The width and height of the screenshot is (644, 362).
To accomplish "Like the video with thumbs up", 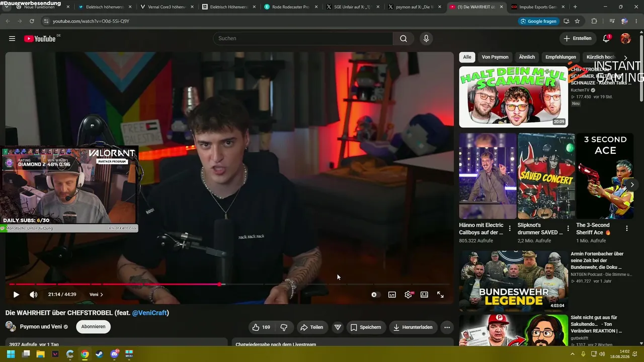I will (x=262, y=327).
